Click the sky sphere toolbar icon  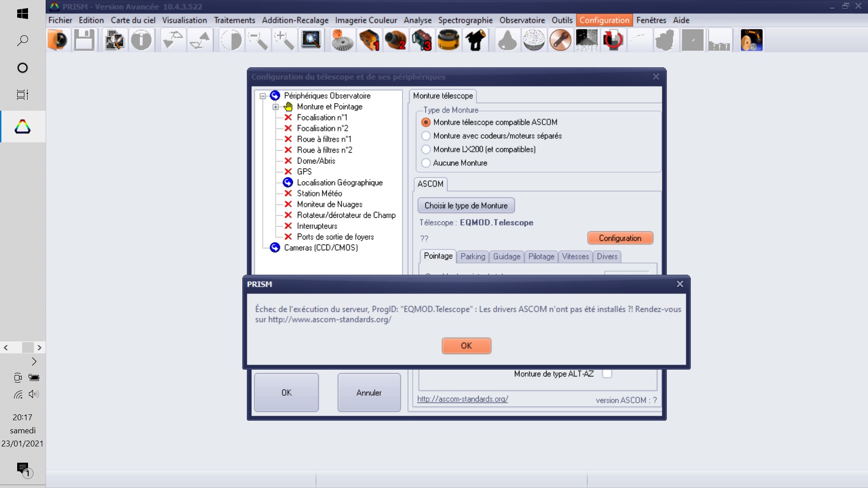(533, 40)
